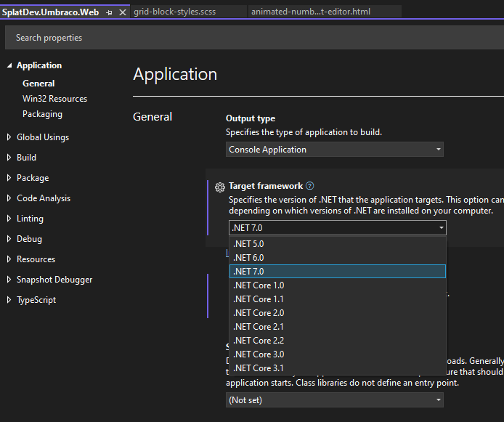504x422 pixels.
Task: Close the SplatDev.Umbraco.Web tab
Action: click(122, 12)
